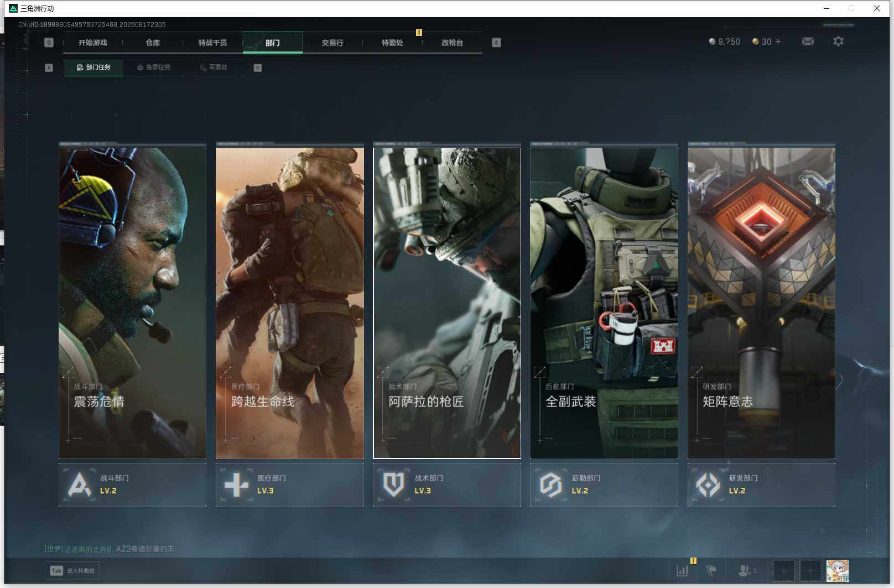This screenshot has height=588, width=894.
Task: Click the A key sub-tab icon
Action: 49,67
